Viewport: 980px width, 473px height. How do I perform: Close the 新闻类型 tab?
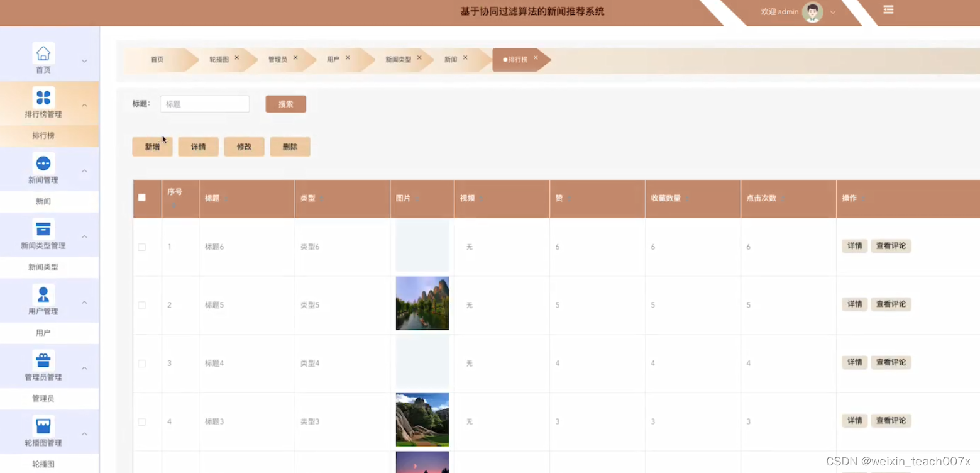(x=419, y=58)
